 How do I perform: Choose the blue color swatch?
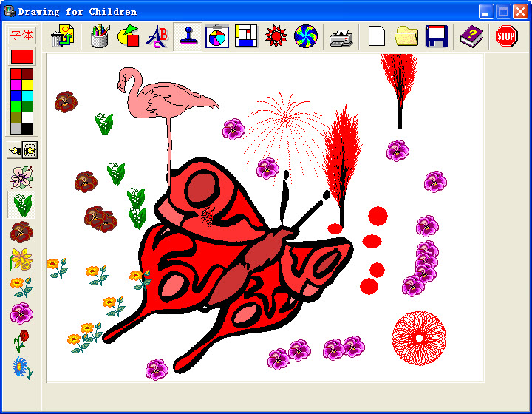click(16, 95)
